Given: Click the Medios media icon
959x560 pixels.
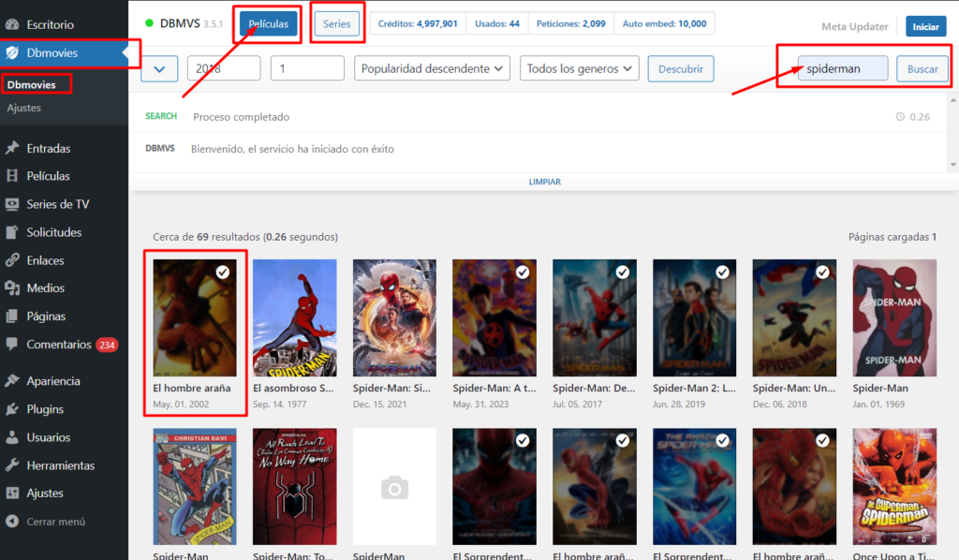Looking at the screenshot, I should pos(12,287).
